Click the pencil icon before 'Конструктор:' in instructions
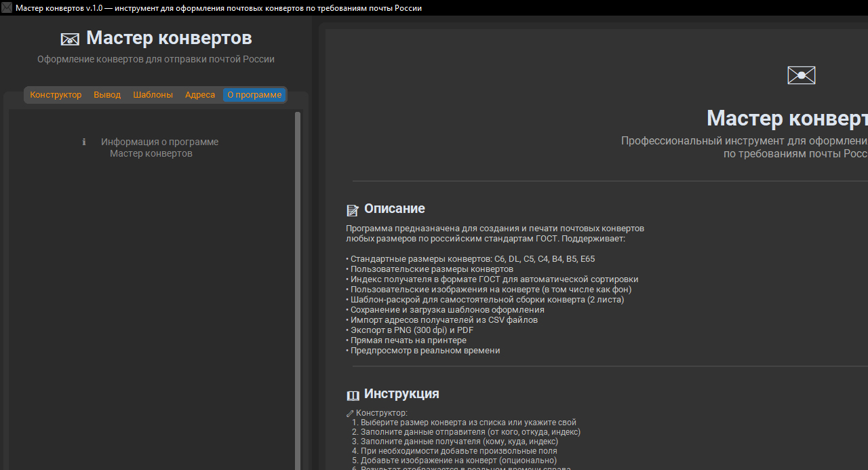The height and width of the screenshot is (470, 868). [350, 413]
